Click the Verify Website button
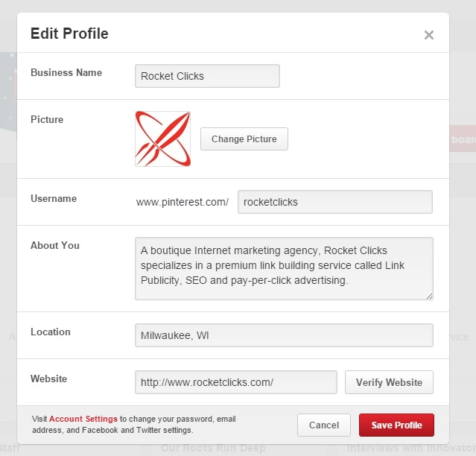Image resolution: width=476 pixels, height=456 pixels. coord(389,382)
